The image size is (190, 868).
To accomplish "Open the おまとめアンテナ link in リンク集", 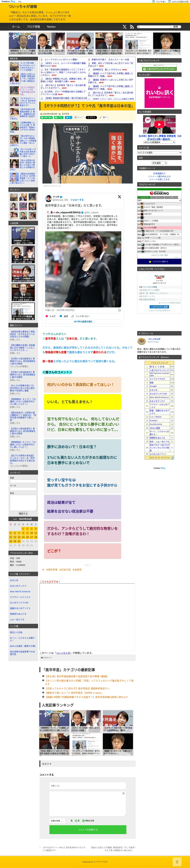I will [x=18, y=586].
